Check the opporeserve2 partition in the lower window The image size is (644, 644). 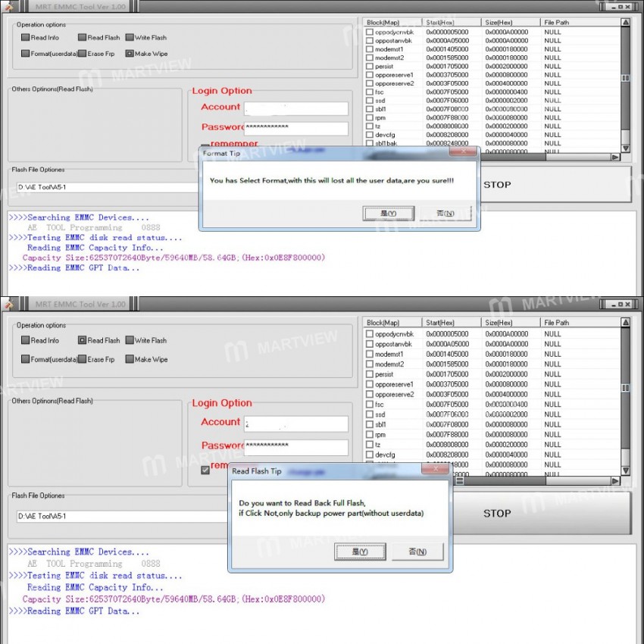[370, 394]
